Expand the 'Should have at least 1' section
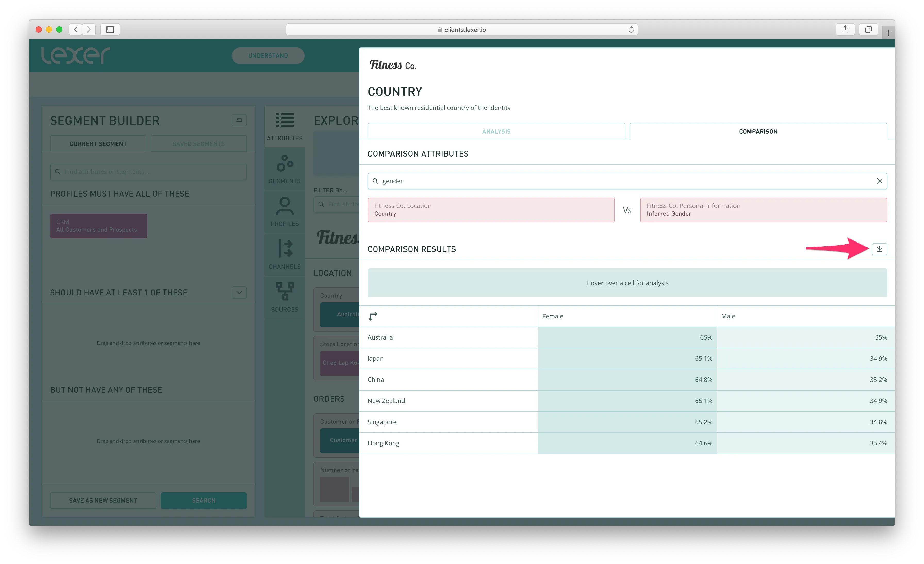This screenshot has width=924, height=564. pyautogui.click(x=239, y=292)
